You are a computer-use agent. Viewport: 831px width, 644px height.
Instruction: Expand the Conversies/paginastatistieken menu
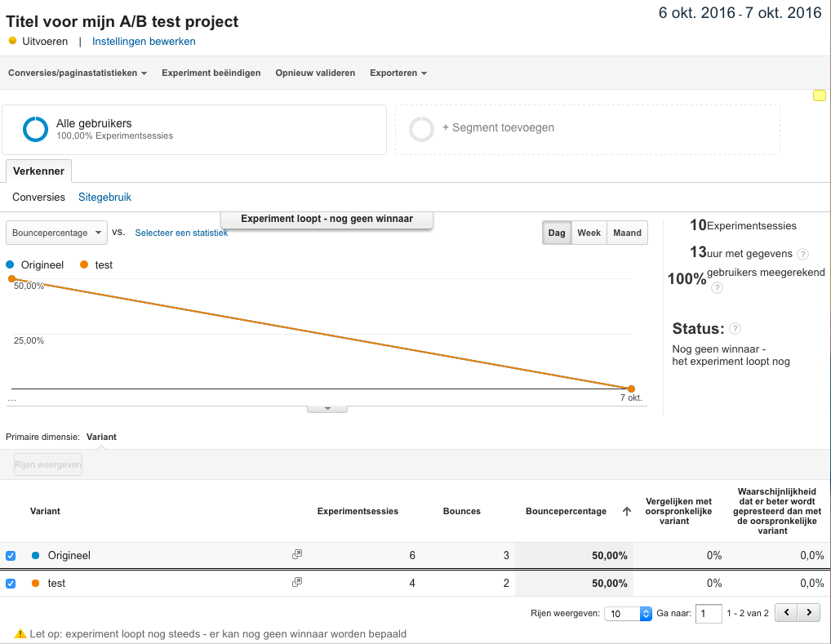78,73
